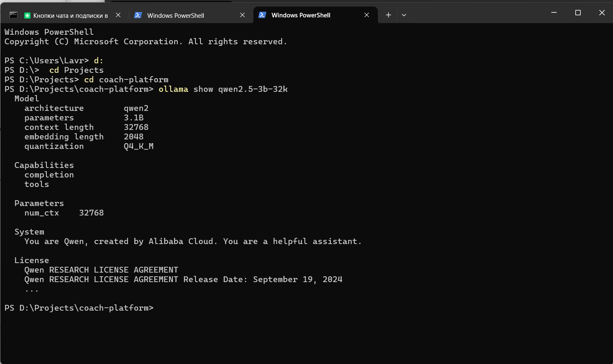
Task: Click the "PS C:\Users\Lavr>" prompt
Action: coord(47,61)
